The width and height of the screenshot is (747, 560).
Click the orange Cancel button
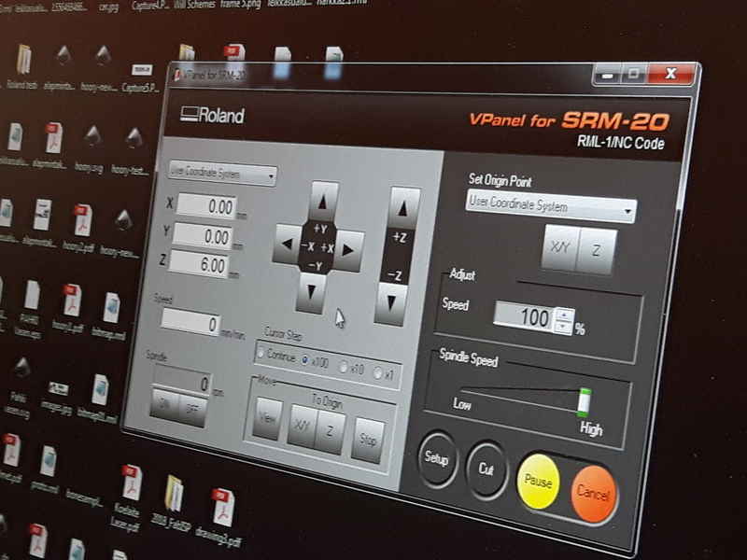594,494
